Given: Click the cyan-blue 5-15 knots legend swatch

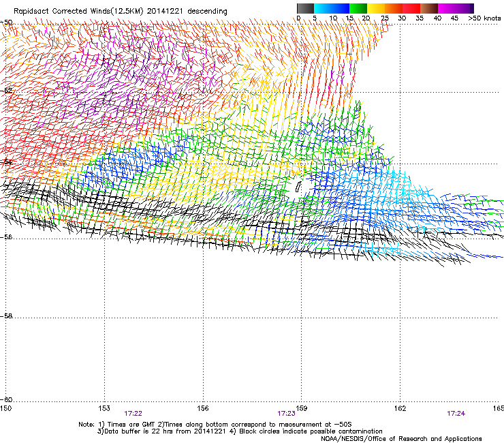Looking at the screenshot, I should [x=332, y=8].
